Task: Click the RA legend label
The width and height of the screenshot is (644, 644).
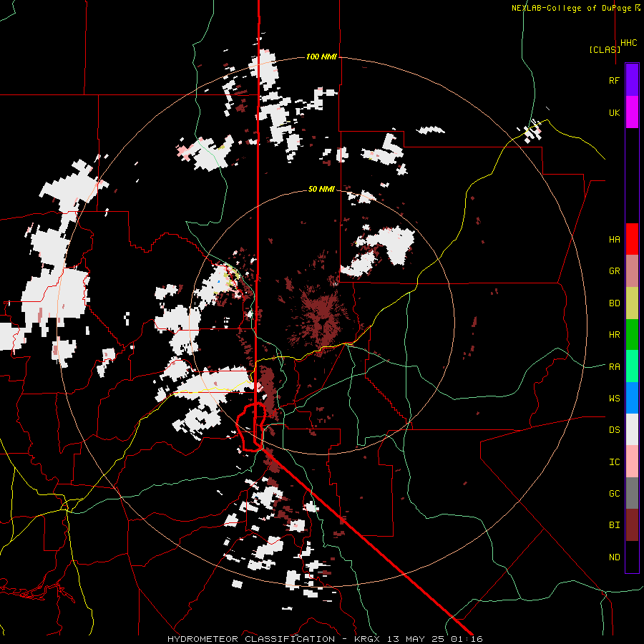Action: coord(614,366)
